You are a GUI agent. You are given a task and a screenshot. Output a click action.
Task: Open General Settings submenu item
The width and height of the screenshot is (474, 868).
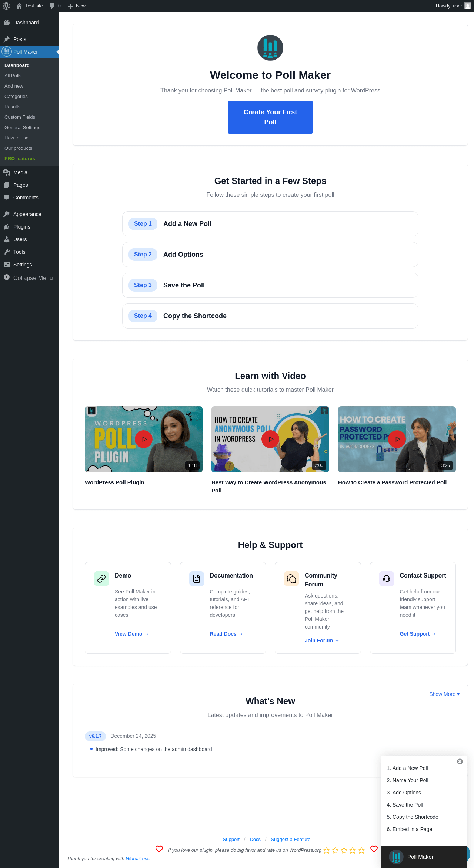[x=30, y=128]
